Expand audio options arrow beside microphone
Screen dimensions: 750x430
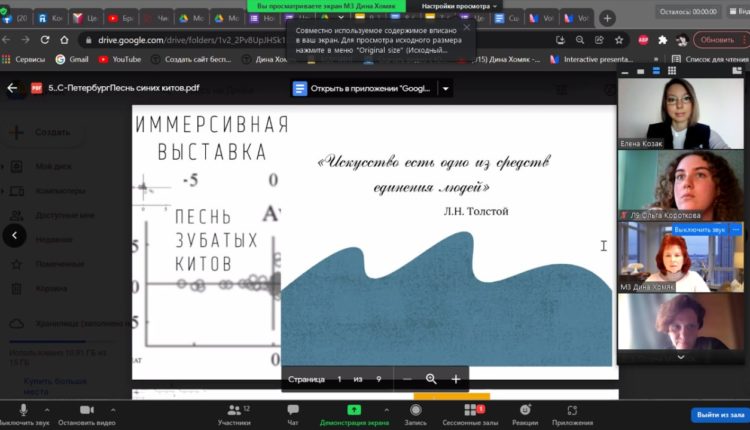tap(47, 410)
